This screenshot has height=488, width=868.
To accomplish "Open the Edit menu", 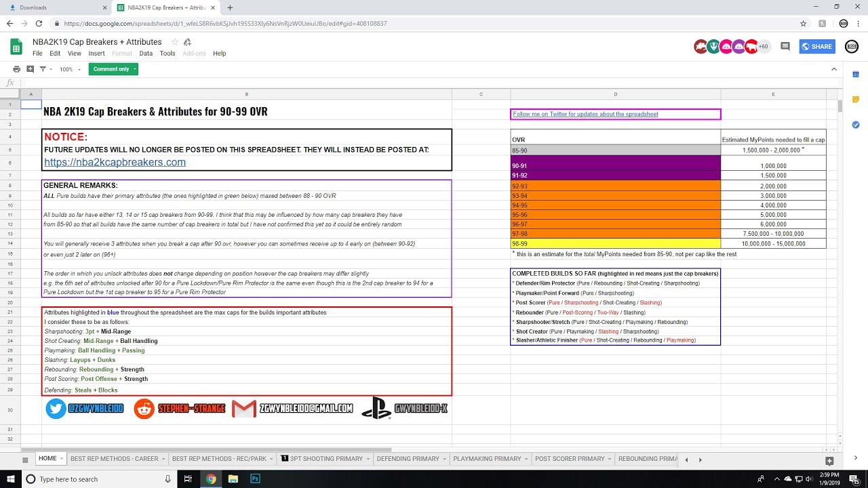I will pyautogui.click(x=55, y=54).
